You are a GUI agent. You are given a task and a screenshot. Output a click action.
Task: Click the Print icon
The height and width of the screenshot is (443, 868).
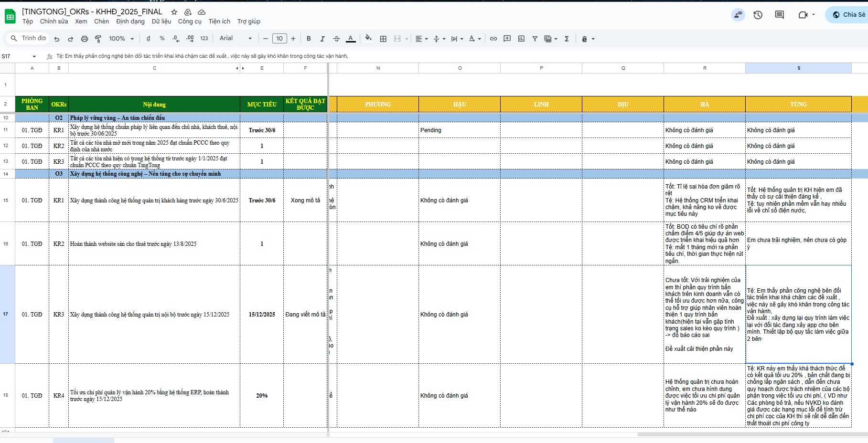[x=85, y=39]
